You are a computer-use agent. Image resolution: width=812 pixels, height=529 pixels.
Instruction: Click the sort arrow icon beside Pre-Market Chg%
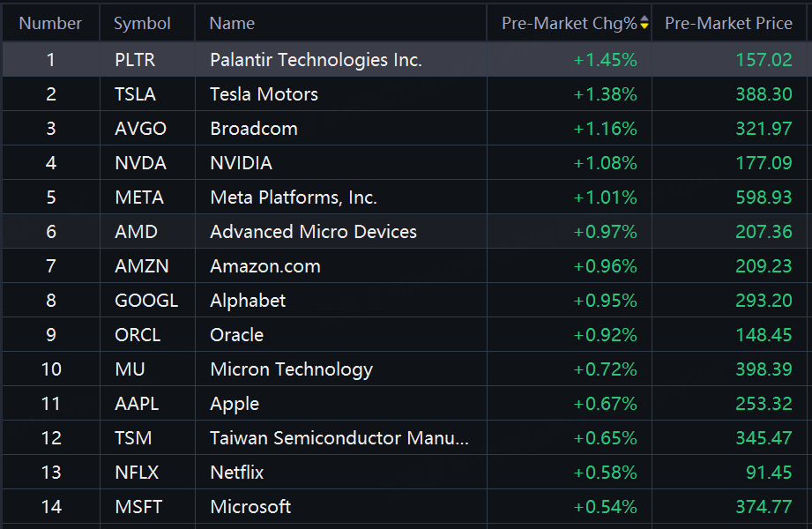pos(644,24)
